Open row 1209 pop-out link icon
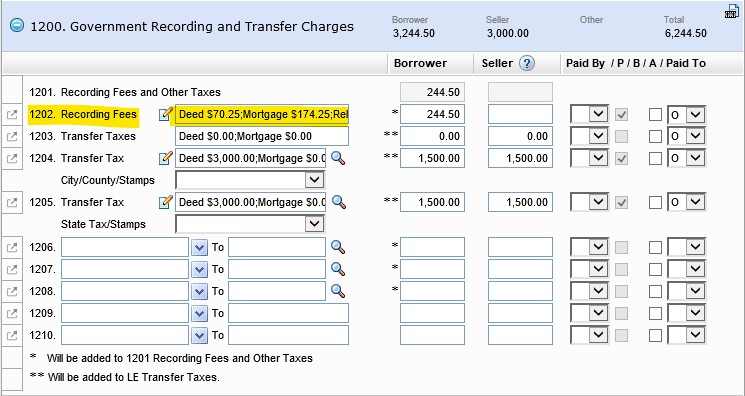Image resolution: width=745 pixels, height=396 pixels. click(12, 313)
